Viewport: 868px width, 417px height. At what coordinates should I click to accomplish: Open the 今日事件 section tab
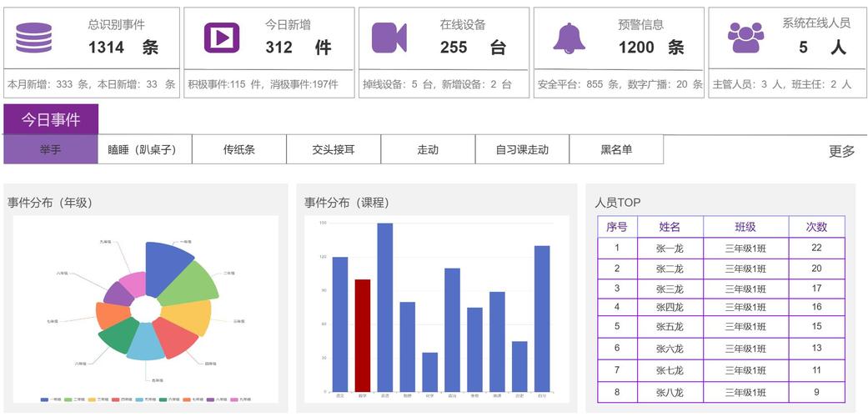click(x=51, y=119)
